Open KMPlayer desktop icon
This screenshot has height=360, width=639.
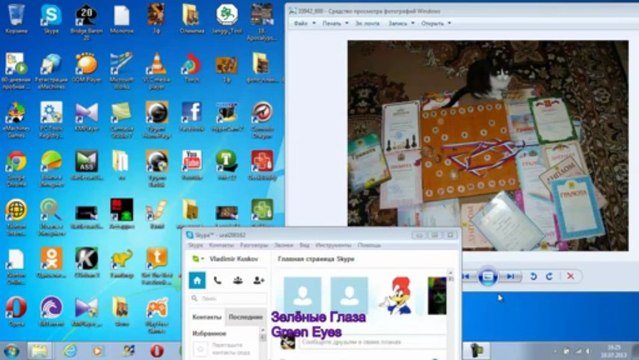[x=86, y=116]
